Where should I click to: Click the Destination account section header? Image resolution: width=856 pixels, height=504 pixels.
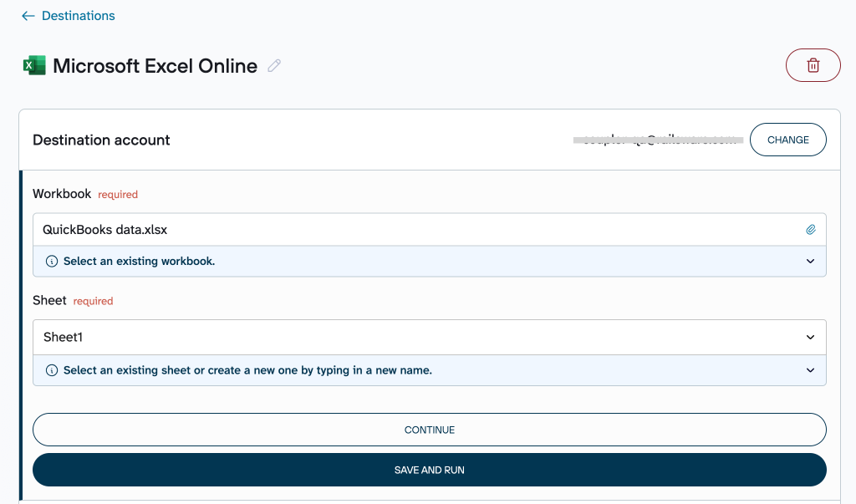pos(101,140)
